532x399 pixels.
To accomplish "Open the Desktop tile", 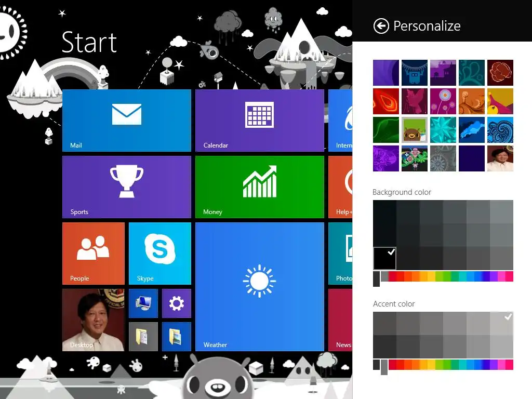I will pos(94,320).
